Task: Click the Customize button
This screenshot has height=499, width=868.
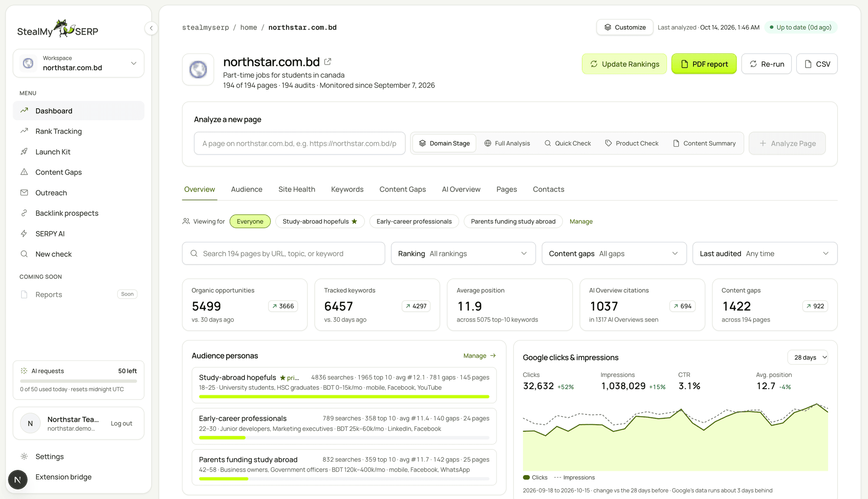Action: coord(625,27)
